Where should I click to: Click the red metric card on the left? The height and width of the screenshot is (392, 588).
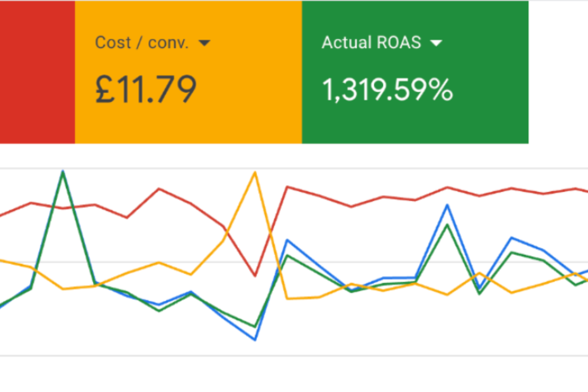(37, 72)
